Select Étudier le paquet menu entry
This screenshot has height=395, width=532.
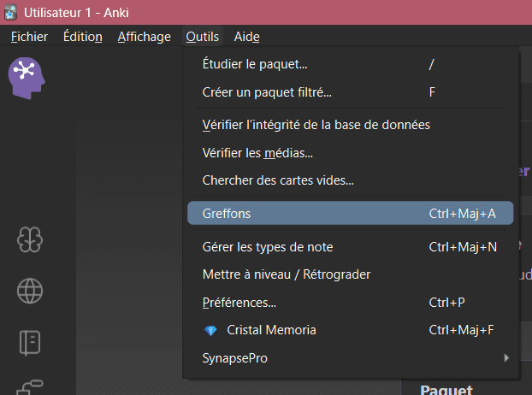[351, 64]
